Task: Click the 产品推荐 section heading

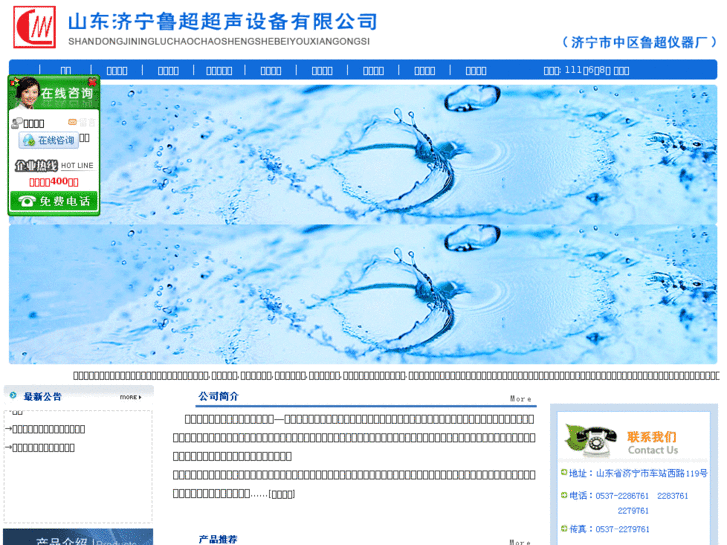Action: [x=218, y=539]
